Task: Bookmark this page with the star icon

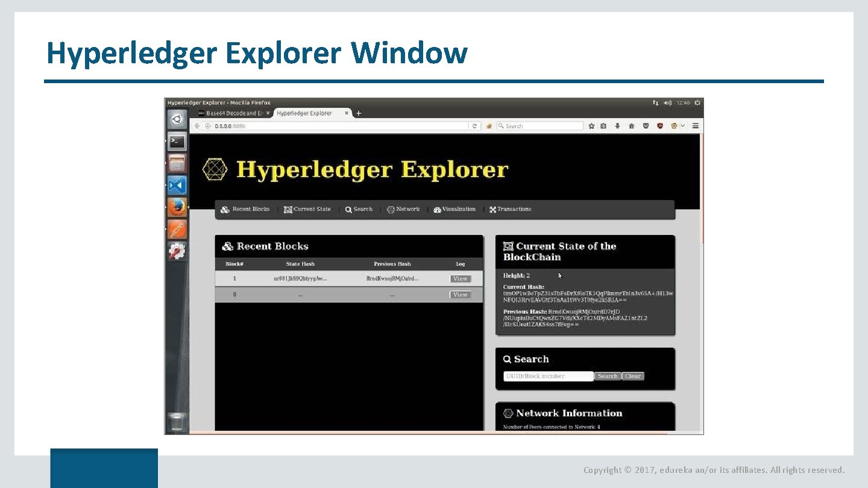Action: [592, 126]
